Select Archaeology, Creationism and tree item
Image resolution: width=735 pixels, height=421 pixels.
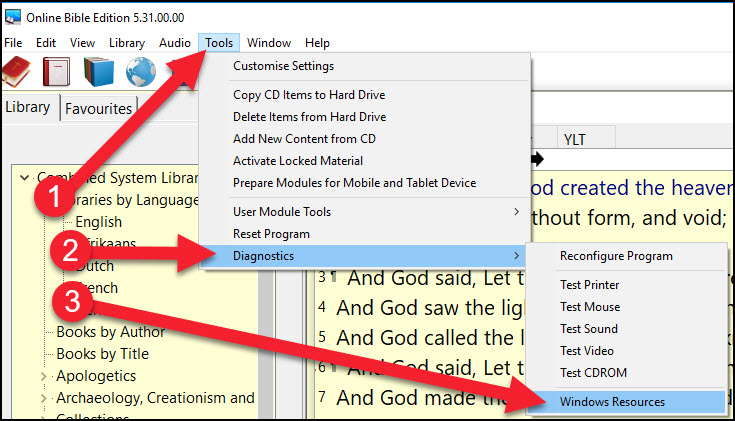pyautogui.click(x=155, y=398)
